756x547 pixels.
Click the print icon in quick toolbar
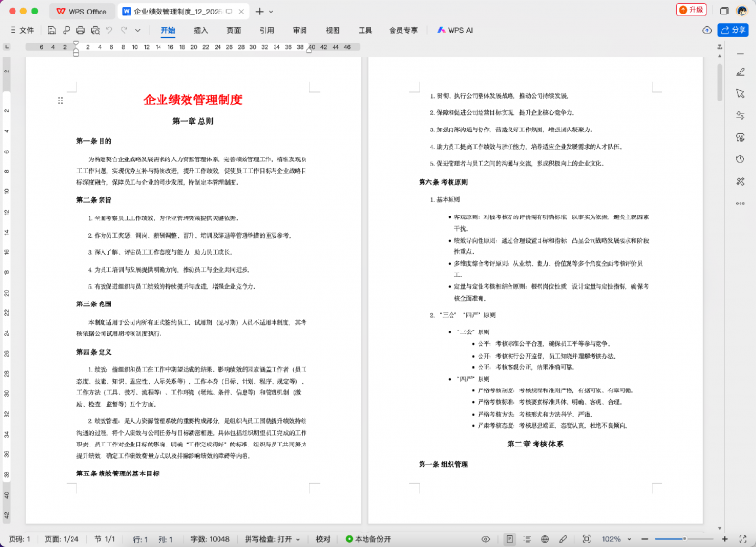click(80, 30)
